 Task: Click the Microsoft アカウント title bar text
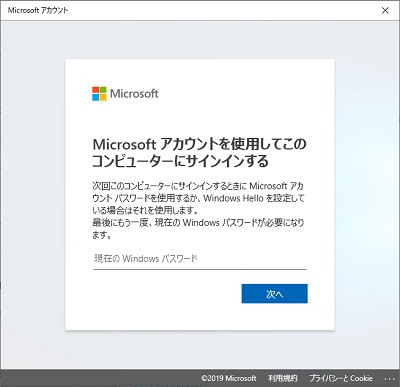(38, 10)
